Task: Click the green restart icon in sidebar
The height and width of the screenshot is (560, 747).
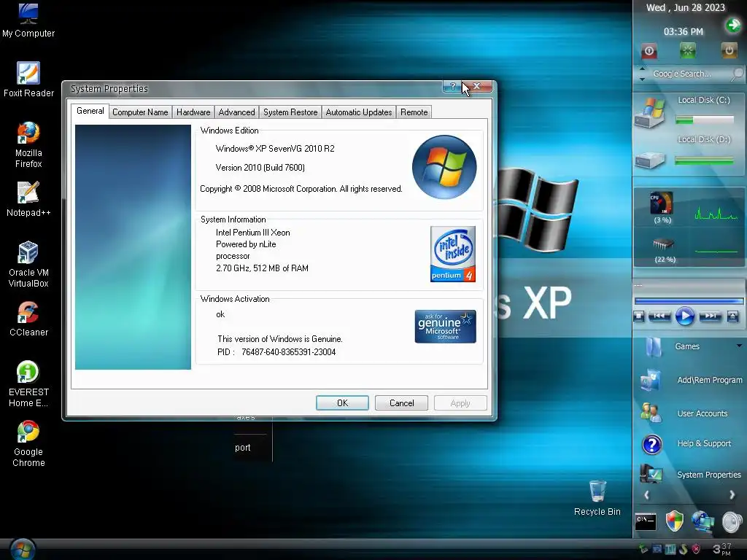Action: click(687, 50)
